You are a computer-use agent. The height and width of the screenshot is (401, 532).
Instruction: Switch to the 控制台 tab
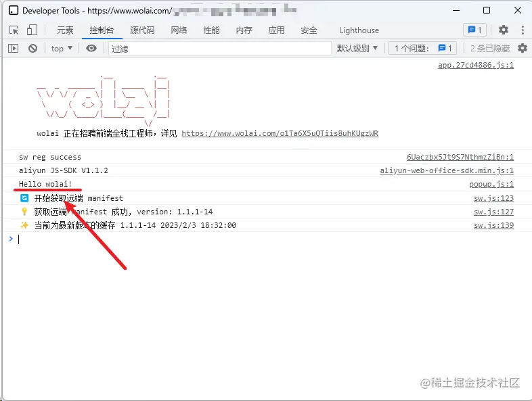(102, 30)
